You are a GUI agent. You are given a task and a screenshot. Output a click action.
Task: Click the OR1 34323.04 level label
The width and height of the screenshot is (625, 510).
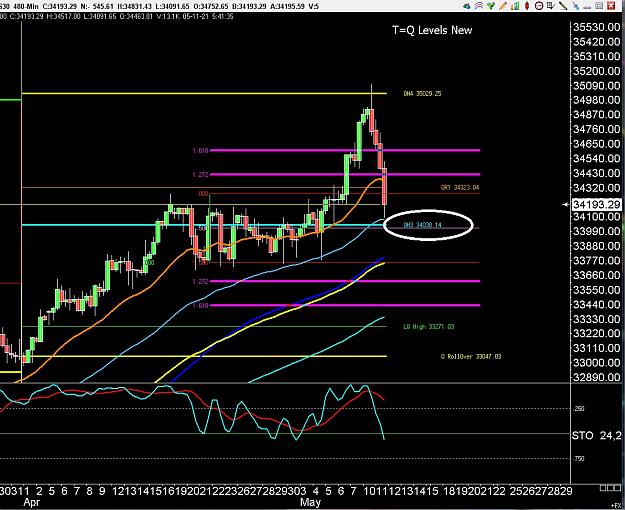[460, 187]
